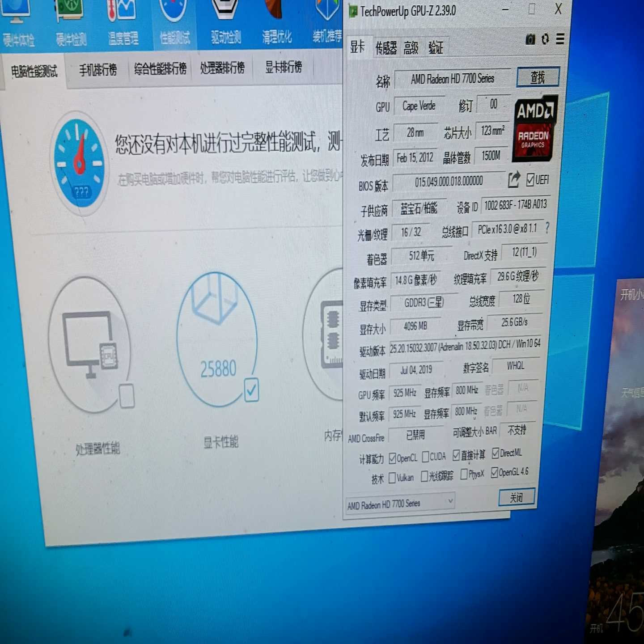
Task: Open the 处理器排行榜 tab
Action: (x=222, y=68)
